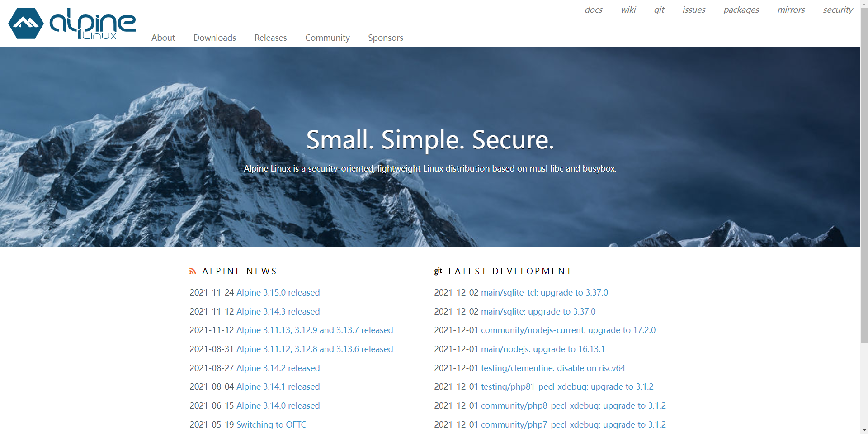Click the git icon beside Latest Development
Image resolution: width=868 pixels, height=434 pixels.
click(x=438, y=271)
